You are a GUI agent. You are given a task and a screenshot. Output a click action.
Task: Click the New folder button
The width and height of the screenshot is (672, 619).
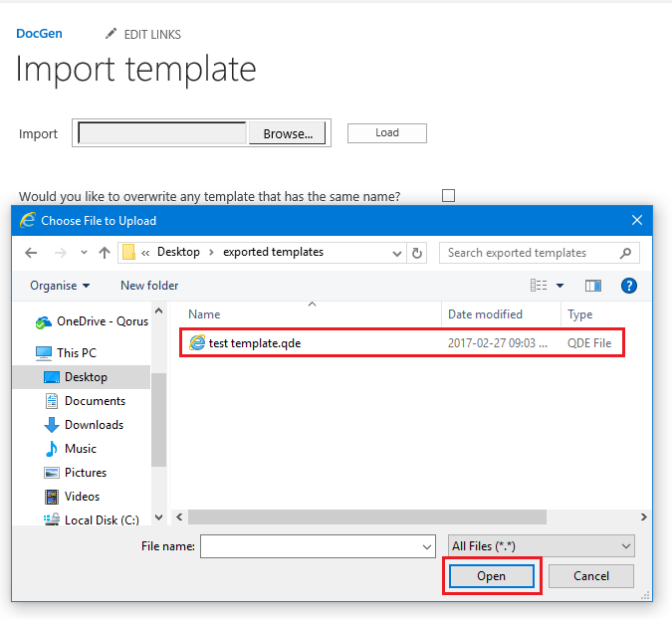pyautogui.click(x=149, y=286)
